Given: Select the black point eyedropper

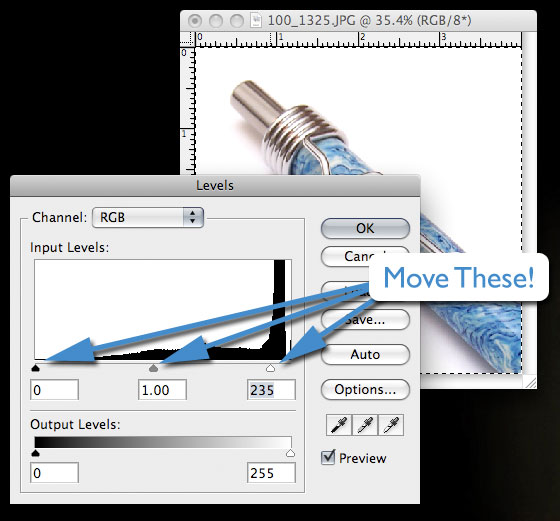Looking at the screenshot, I should click(339, 425).
